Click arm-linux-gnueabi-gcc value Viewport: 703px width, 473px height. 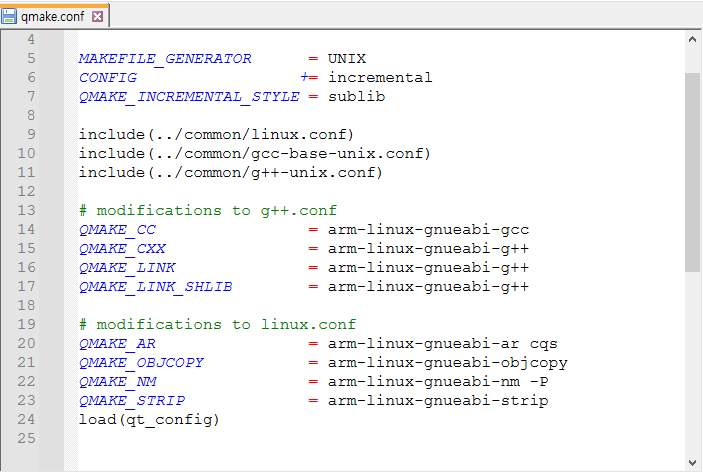(x=429, y=230)
